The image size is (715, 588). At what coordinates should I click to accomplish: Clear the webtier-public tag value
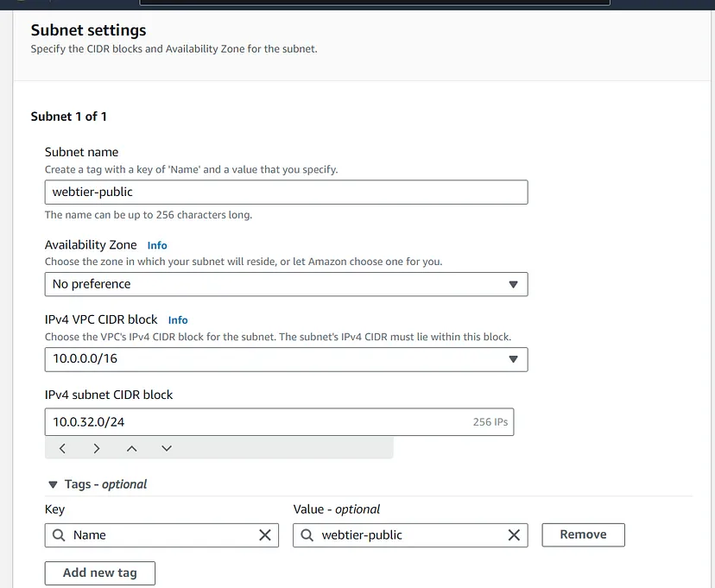(x=514, y=535)
